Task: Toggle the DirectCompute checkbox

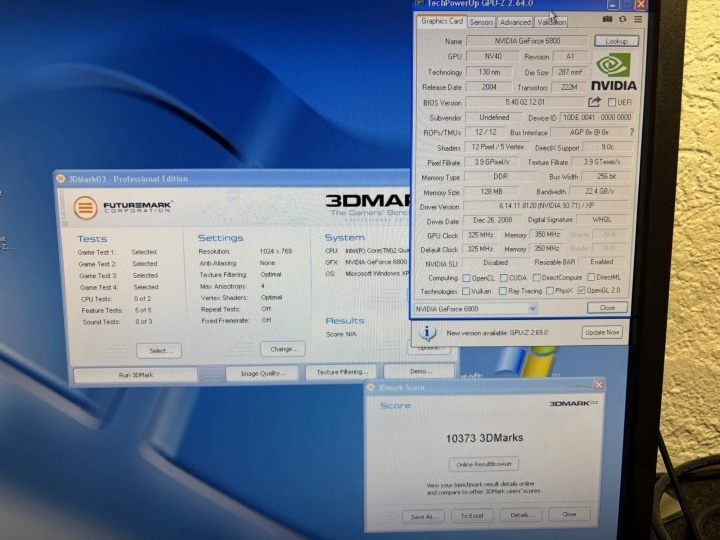Action: coord(536,278)
